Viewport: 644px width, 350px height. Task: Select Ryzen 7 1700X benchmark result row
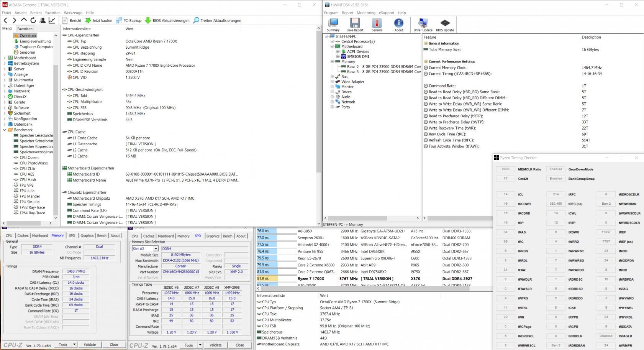point(374,279)
